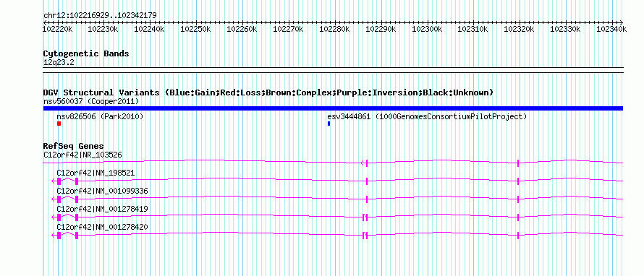The width and height of the screenshot is (644, 276).
Task: Click the 102270k ruler tick label
Action: (288, 29)
